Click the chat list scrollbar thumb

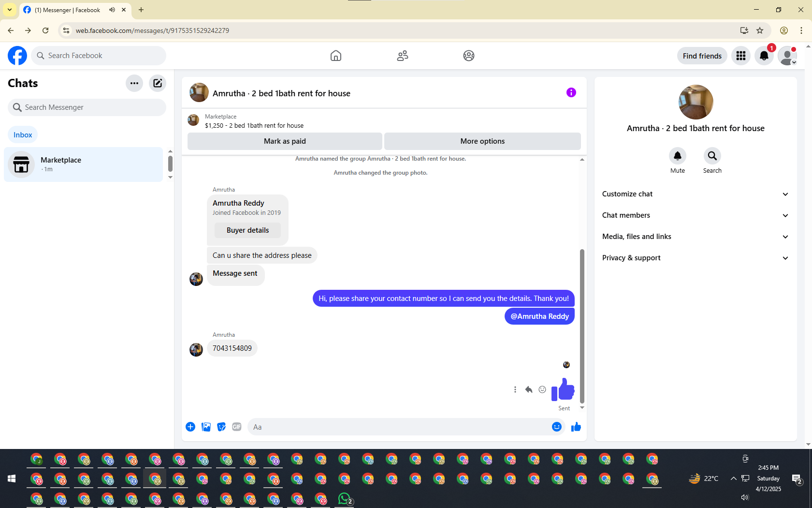click(170, 164)
